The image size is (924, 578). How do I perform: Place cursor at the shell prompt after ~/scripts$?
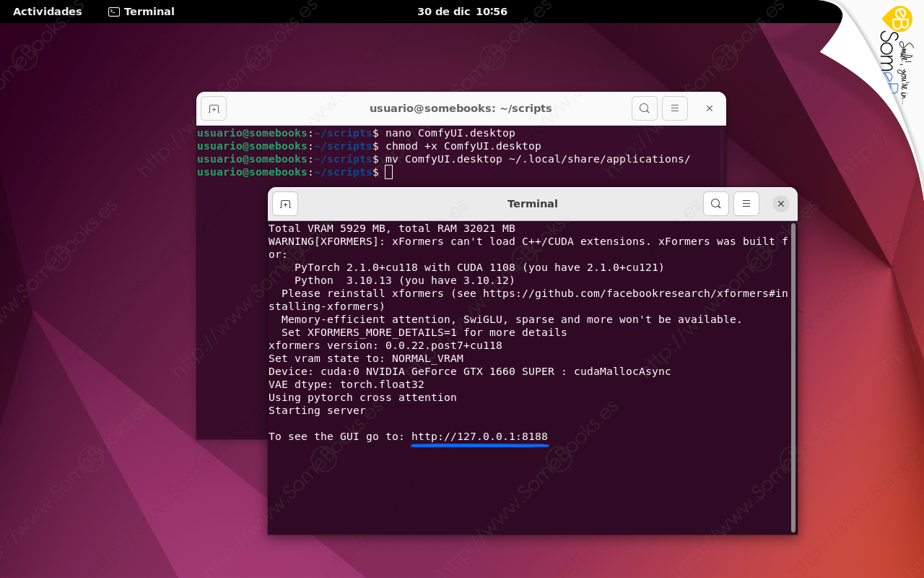[x=388, y=172]
